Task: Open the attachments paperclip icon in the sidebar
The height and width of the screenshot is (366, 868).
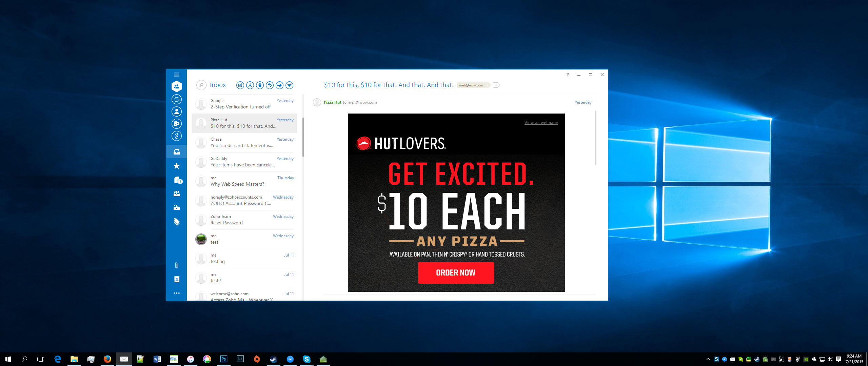Action: (x=177, y=265)
